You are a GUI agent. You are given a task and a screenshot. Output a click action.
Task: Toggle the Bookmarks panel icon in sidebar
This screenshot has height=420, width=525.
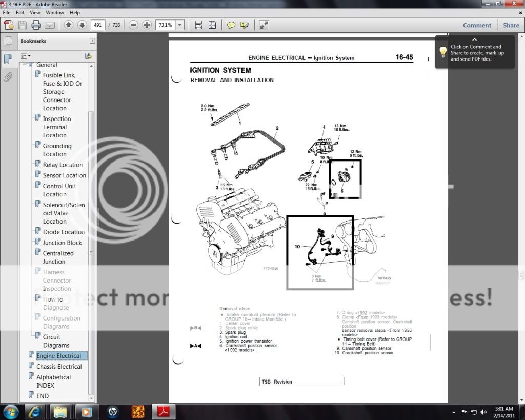[8, 58]
